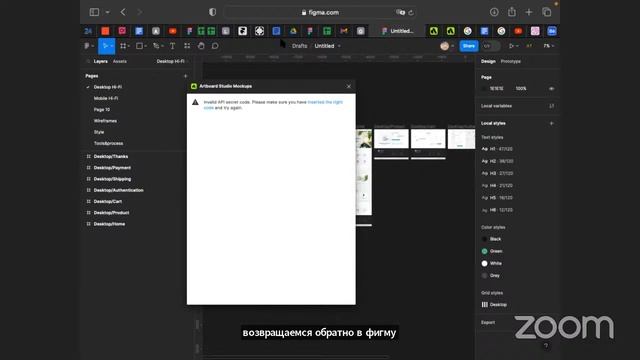
Task: Add a new page with plus icon
Action: click(x=186, y=76)
